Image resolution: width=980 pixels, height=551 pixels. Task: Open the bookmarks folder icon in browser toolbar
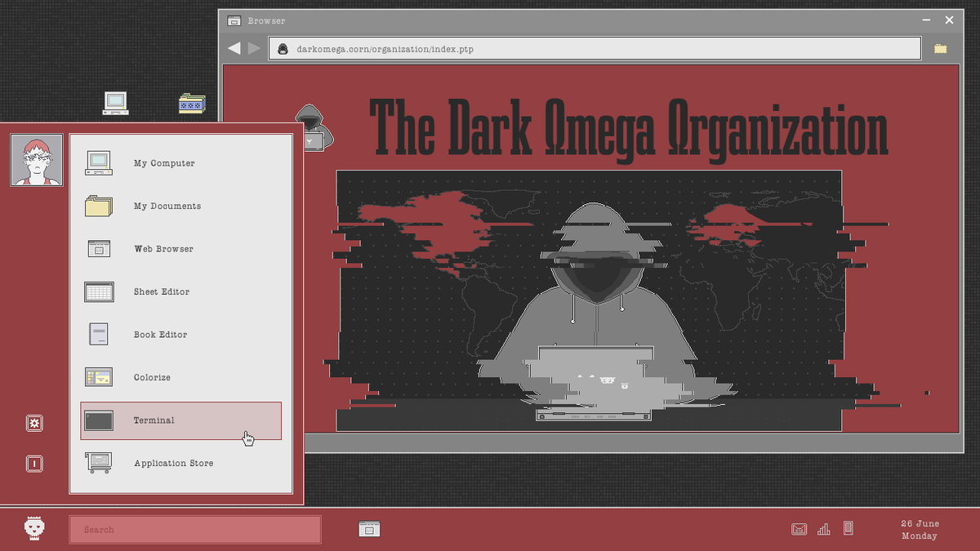click(941, 49)
